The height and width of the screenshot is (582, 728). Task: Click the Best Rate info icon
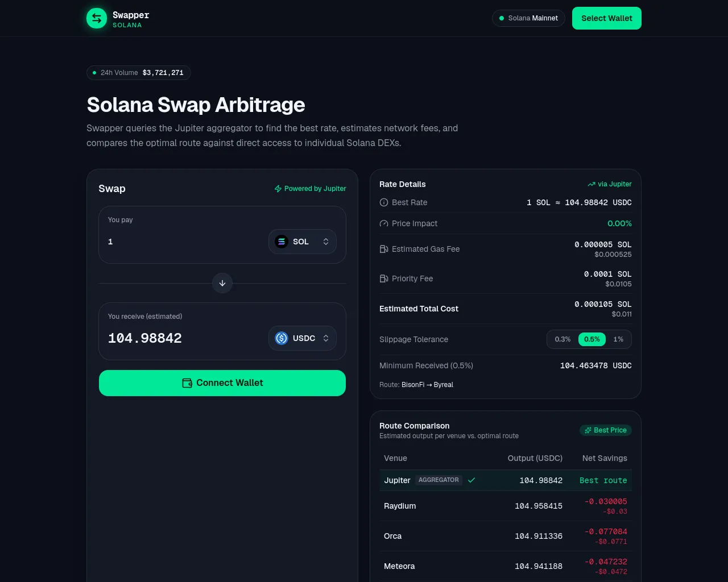(x=384, y=202)
